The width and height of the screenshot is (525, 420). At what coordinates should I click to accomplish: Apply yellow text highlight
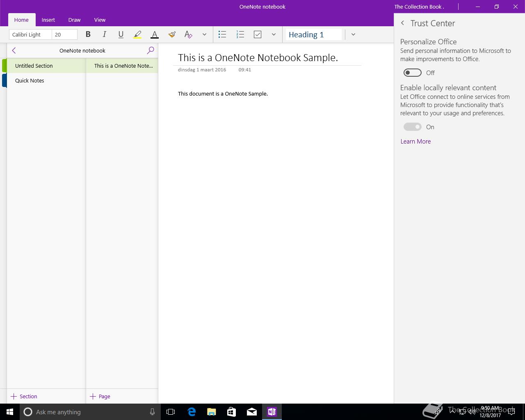[137, 34]
